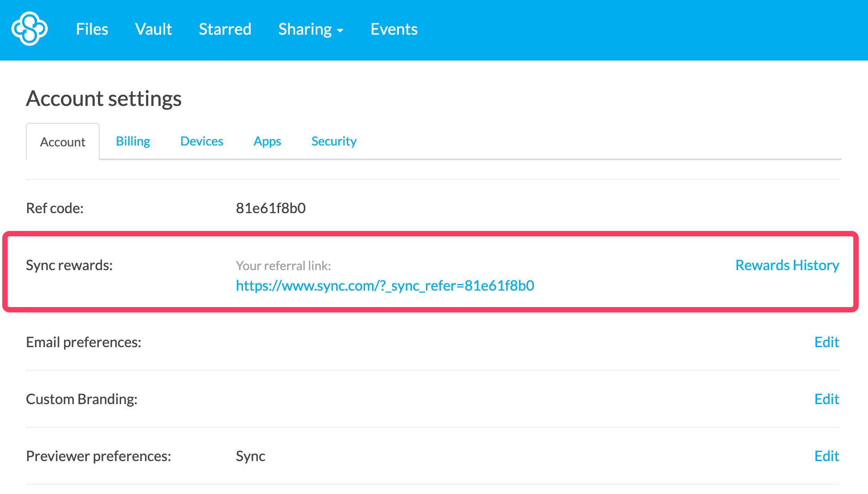This screenshot has height=494, width=868.
Task: Edit Custom Branding settings
Action: (826, 399)
